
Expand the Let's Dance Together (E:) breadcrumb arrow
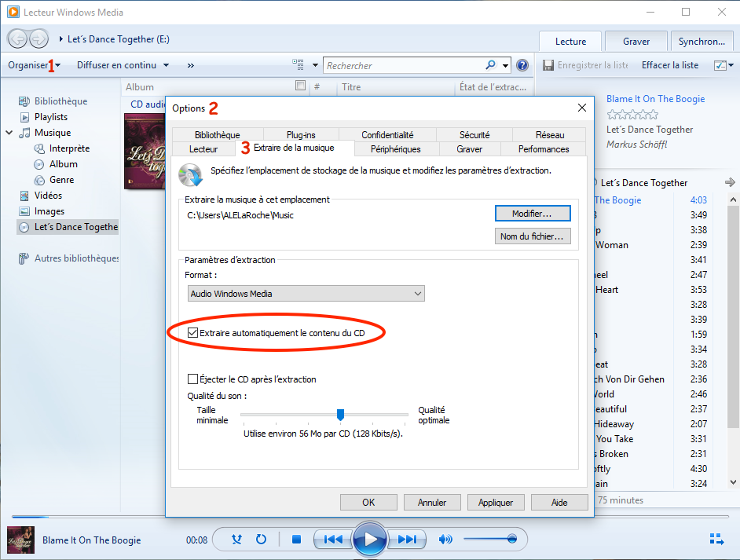point(60,39)
